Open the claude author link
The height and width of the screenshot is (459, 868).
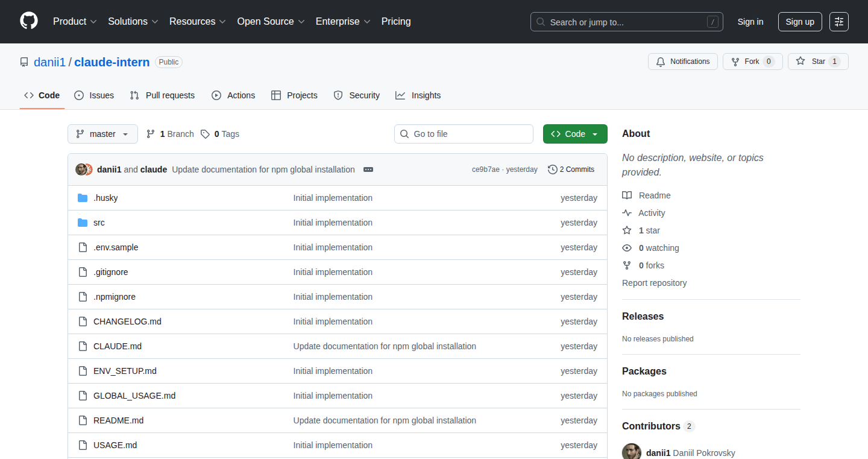[154, 169]
